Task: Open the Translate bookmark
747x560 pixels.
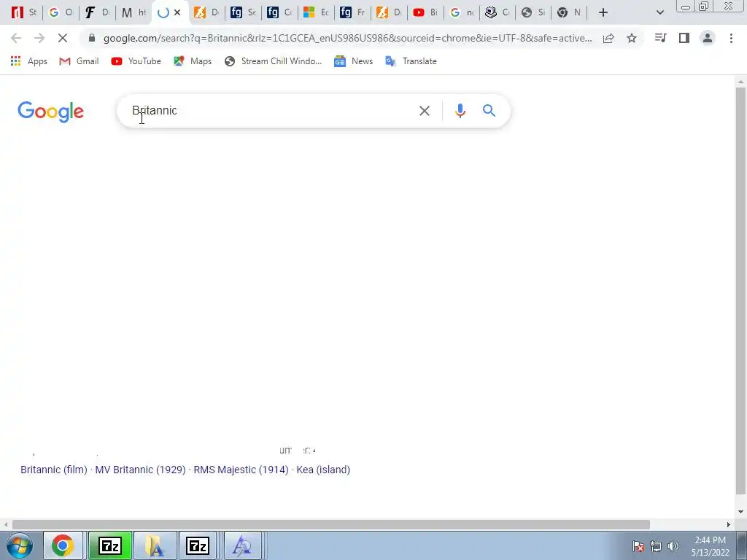Action: (x=411, y=61)
